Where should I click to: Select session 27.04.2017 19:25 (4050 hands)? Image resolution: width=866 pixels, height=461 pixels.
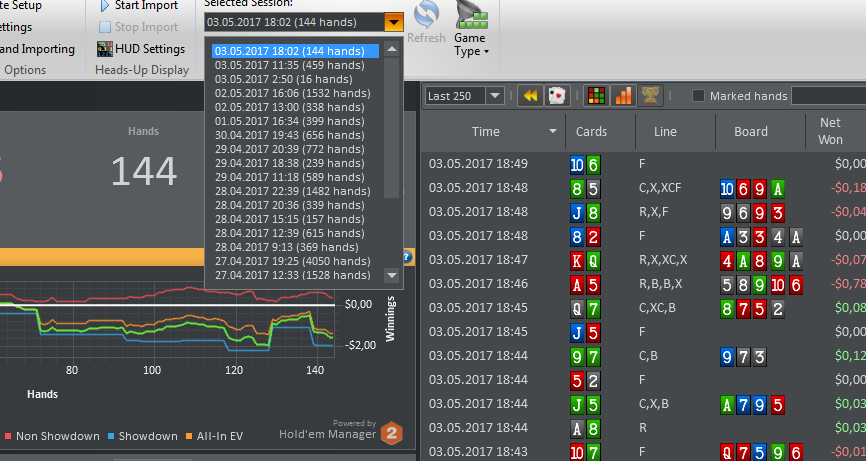coord(291,261)
